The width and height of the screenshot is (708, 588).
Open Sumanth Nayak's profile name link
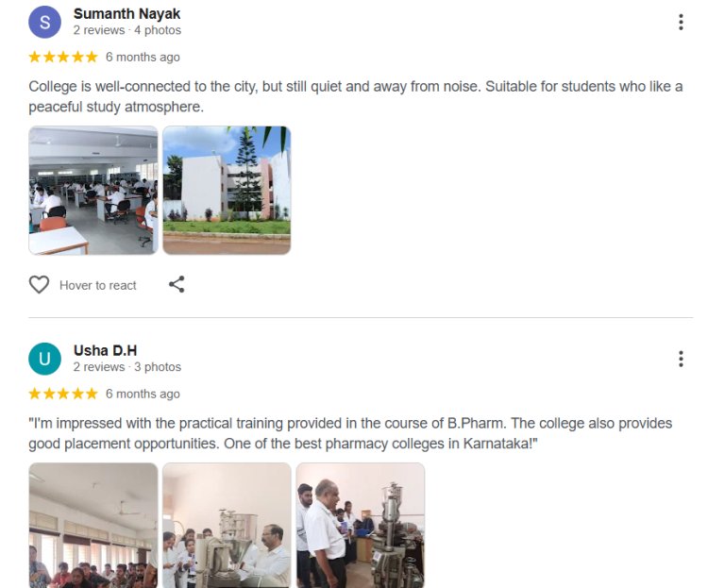click(x=126, y=14)
